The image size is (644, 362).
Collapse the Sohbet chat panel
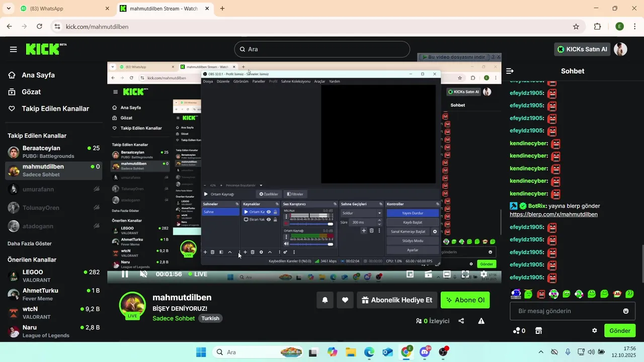(x=510, y=71)
